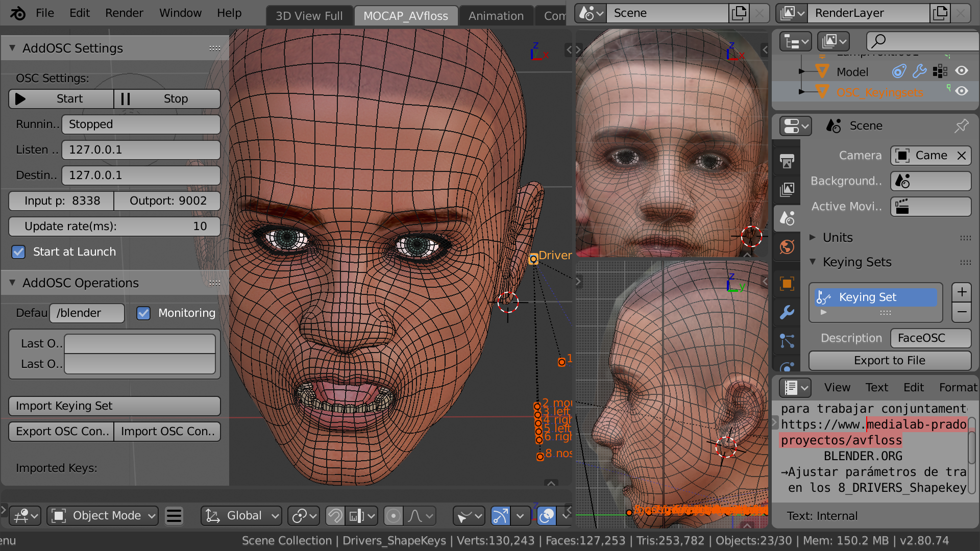
Task: Open the Object properties tab icon
Action: [x=787, y=284]
